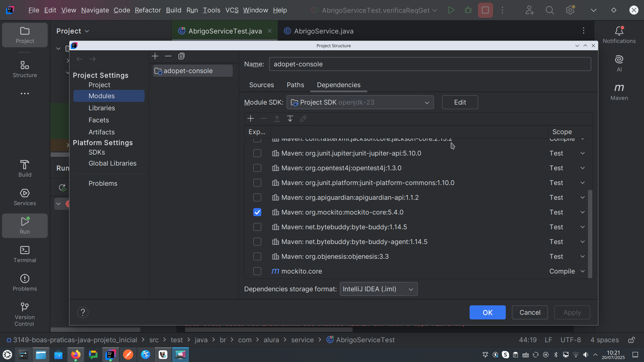Open the Run tool window

(x=25, y=226)
